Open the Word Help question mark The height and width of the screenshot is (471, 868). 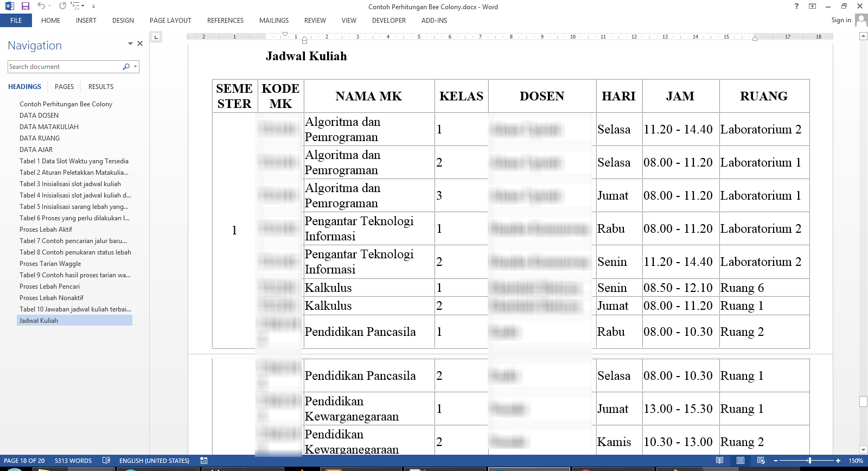click(x=796, y=6)
